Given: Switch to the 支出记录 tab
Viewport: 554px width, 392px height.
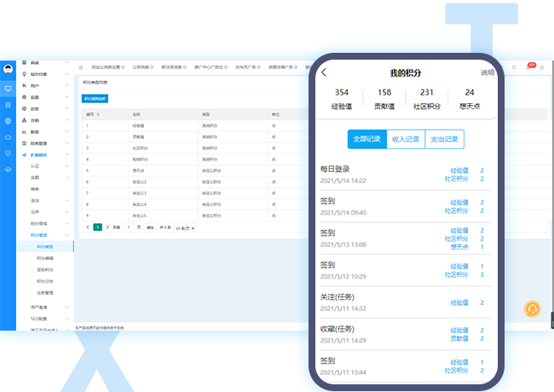Looking at the screenshot, I should click(x=444, y=140).
